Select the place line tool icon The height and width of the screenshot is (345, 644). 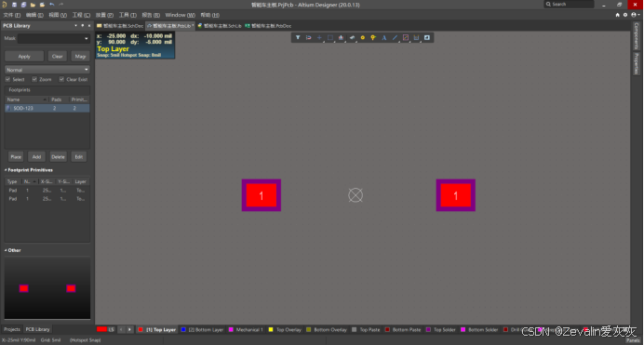[x=395, y=37]
